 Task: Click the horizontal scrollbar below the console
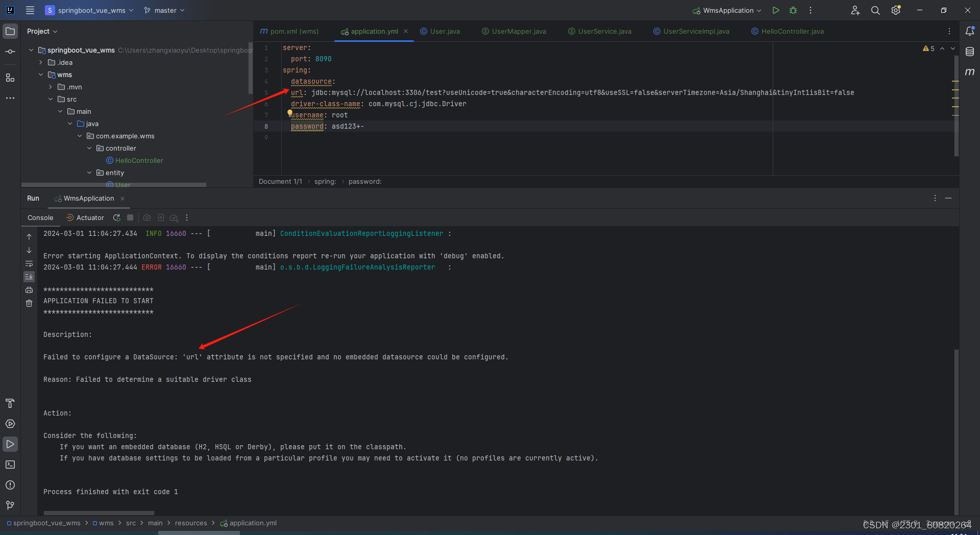[x=99, y=513]
